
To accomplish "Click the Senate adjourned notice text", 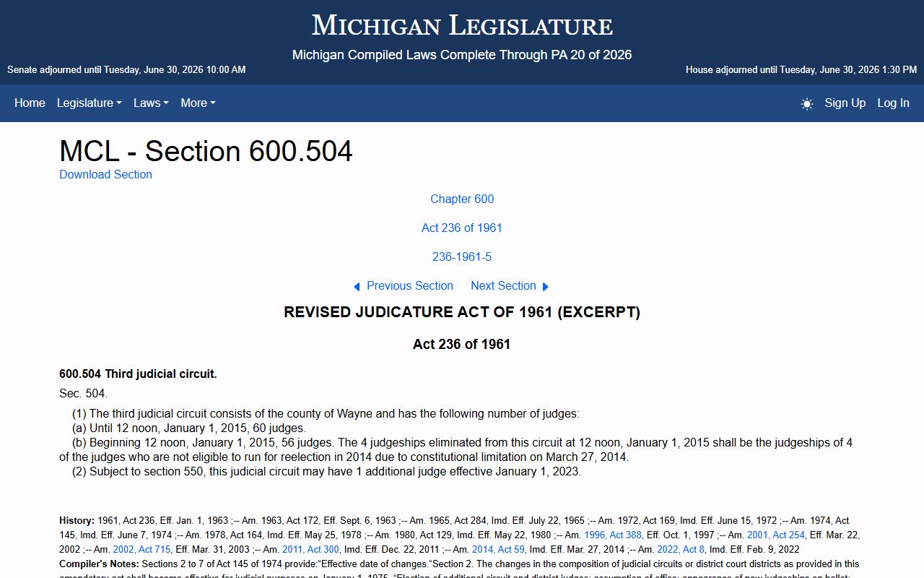I will [x=126, y=69].
